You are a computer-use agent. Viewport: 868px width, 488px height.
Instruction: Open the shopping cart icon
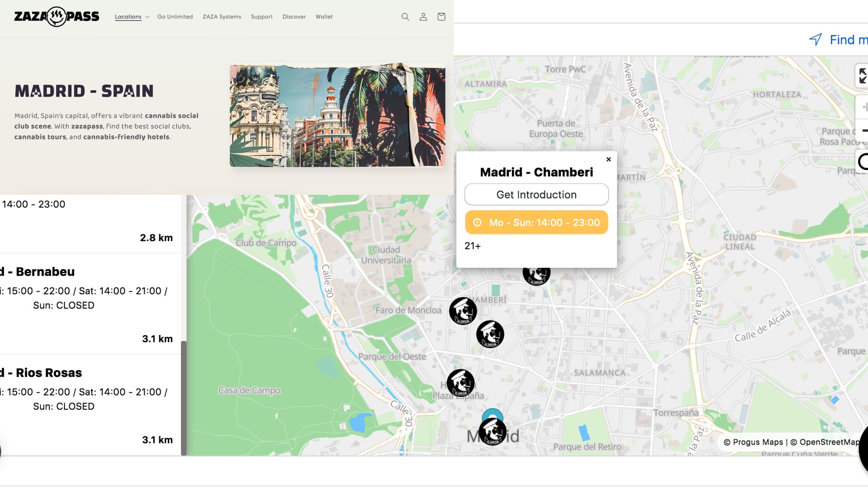click(441, 17)
